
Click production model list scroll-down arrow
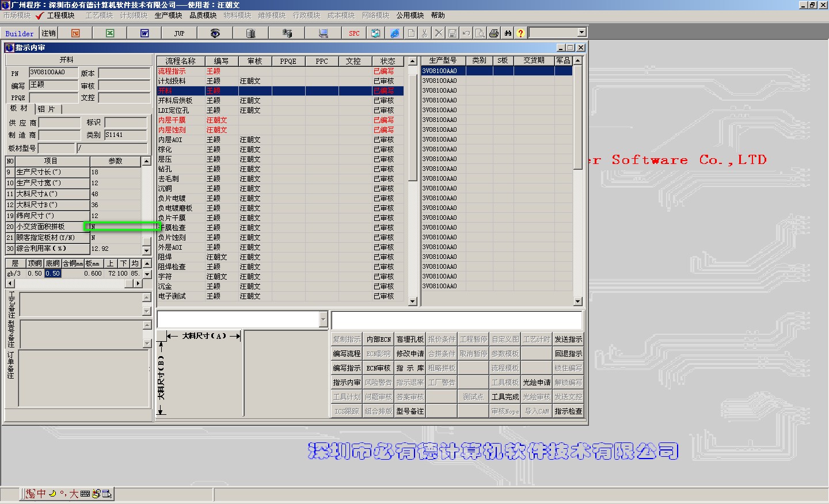[578, 301]
